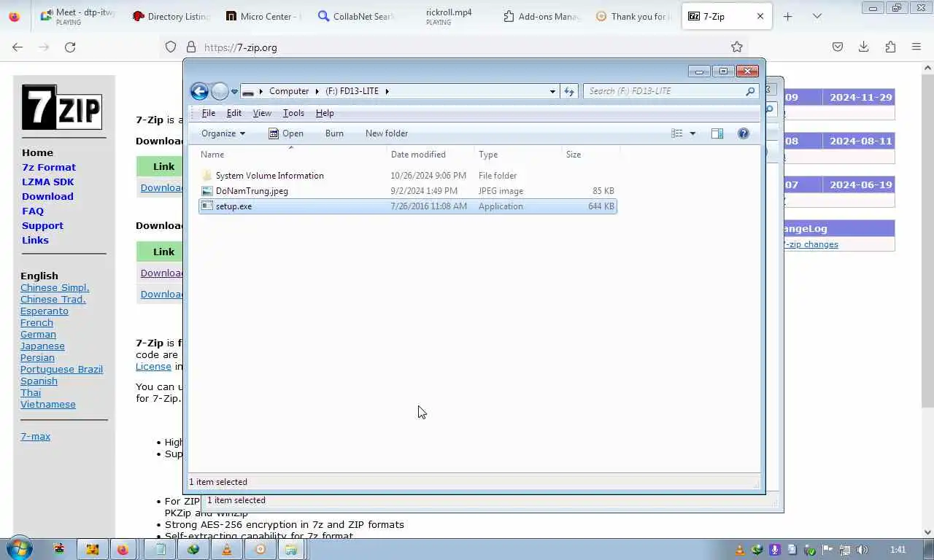Click the VLC cone in the taskbar

pyautogui.click(x=227, y=550)
